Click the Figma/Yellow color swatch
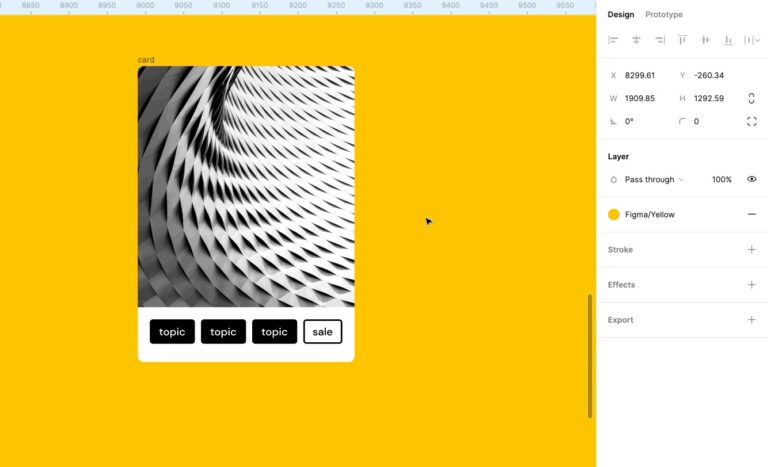Screen dimensions: 768x467 pyautogui.click(x=614, y=214)
